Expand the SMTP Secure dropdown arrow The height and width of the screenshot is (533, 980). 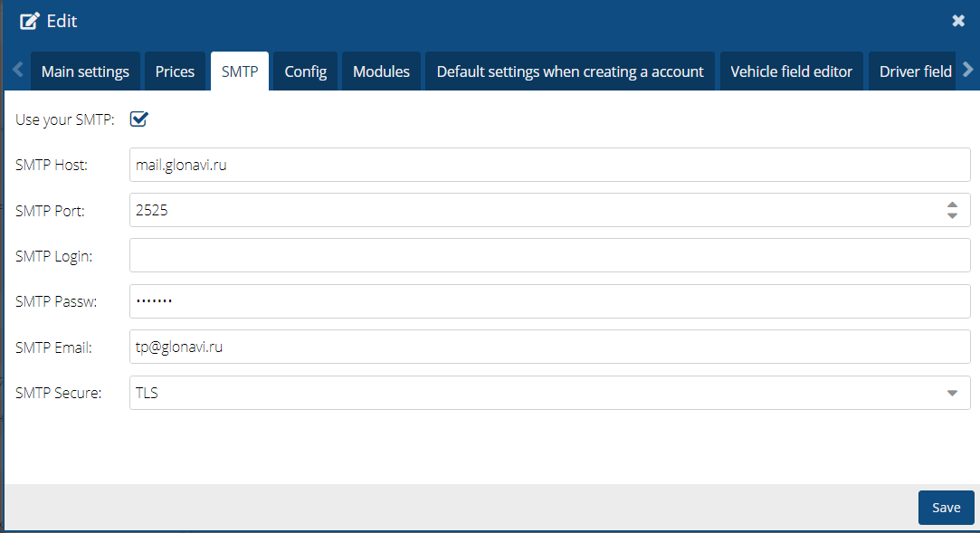(952, 393)
